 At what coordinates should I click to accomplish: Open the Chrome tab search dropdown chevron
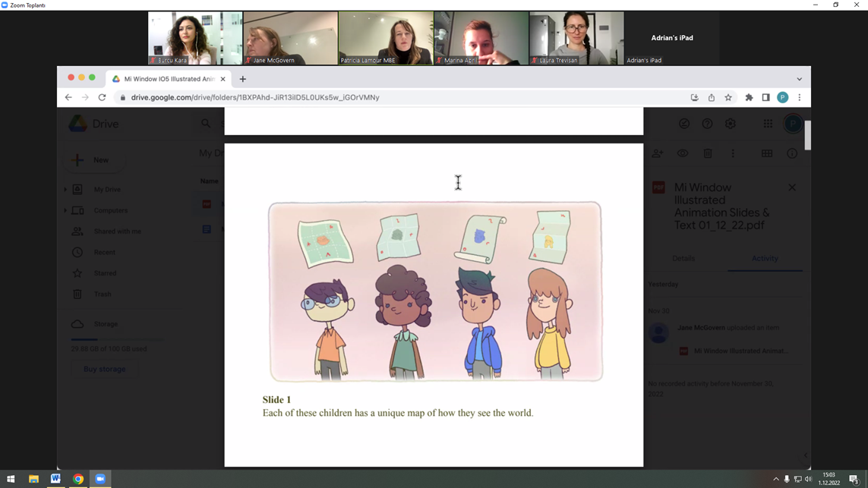[799, 79]
